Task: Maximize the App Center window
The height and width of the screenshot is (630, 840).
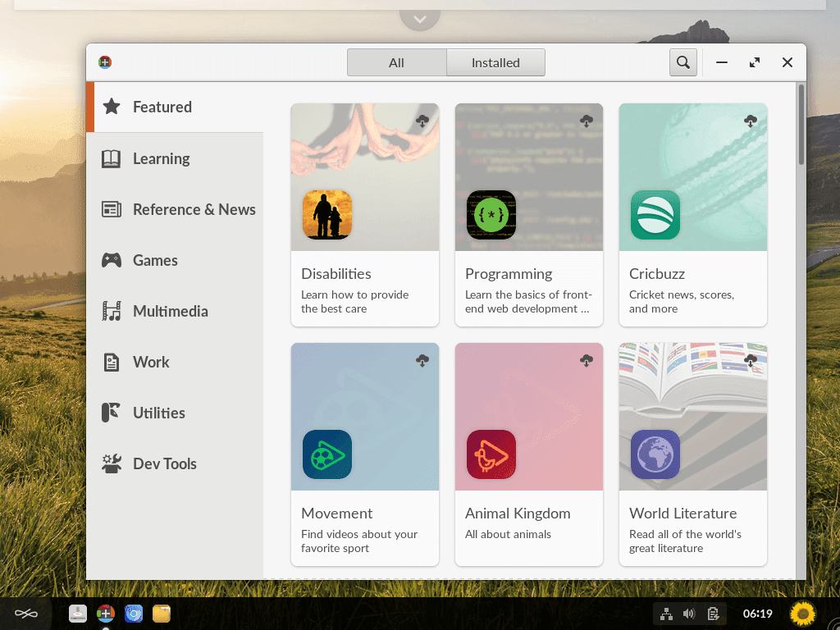Action: pyautogui.click(x=755, y=62)
